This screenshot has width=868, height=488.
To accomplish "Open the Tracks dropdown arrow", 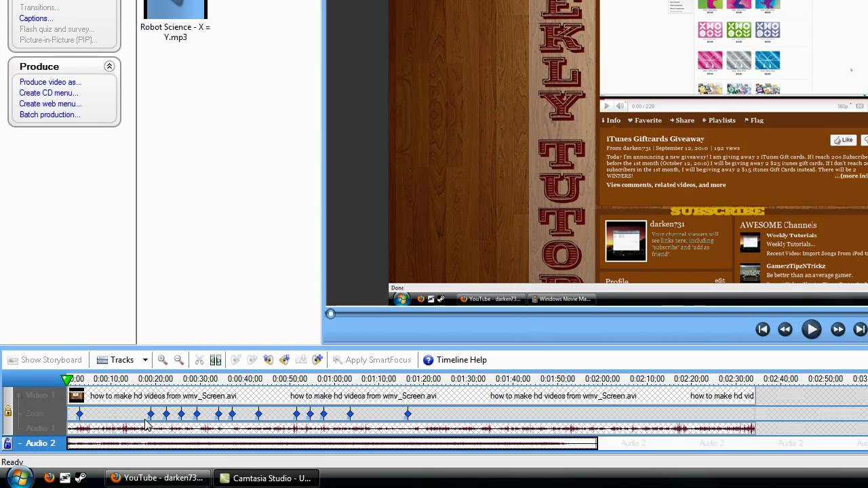I will pos(145,360).
